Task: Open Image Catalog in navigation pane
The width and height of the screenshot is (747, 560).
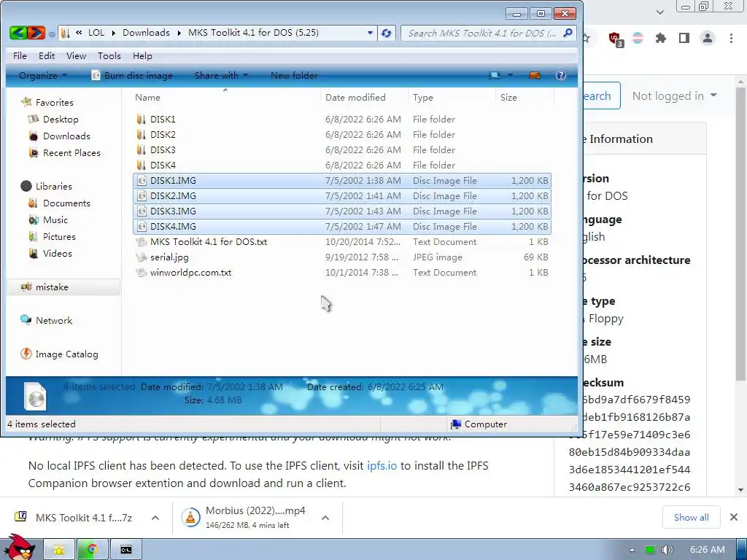Action: pyautogui.click(x=66, y=354)
